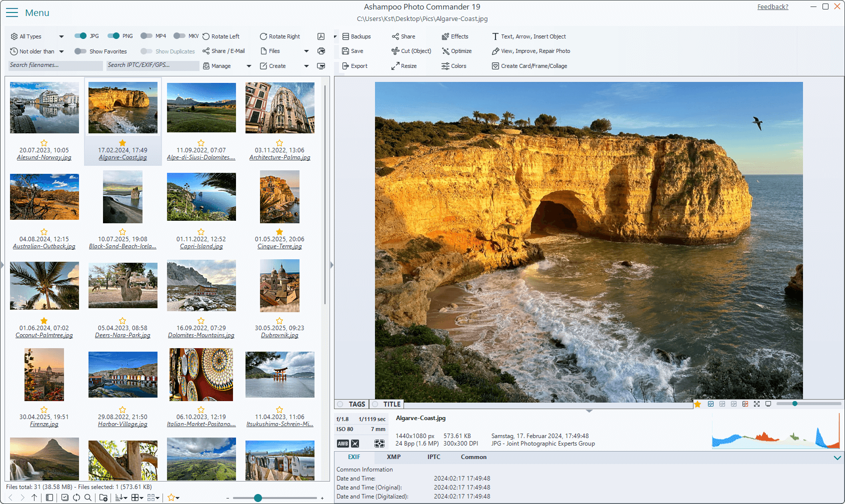Open the All Types filter dropdown
The width and height of the screenshot is (845, 504).
coord(61,36)
